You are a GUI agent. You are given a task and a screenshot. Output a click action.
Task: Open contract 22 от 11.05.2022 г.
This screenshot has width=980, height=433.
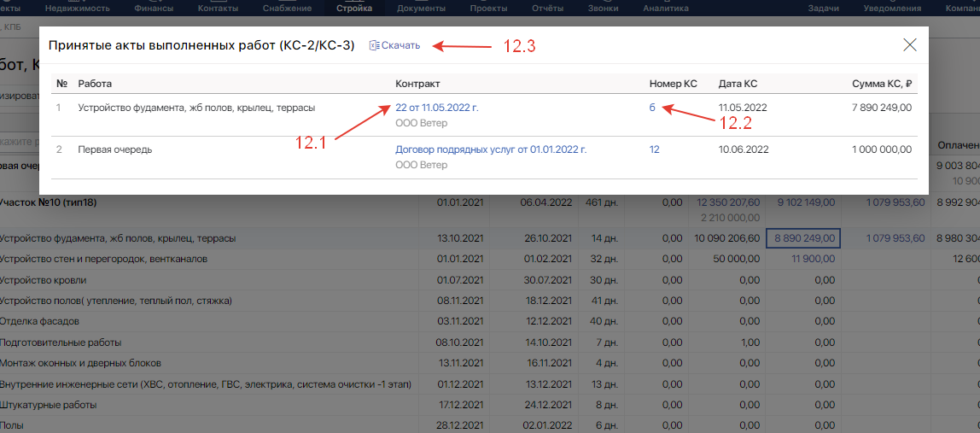pyautogui.click(x=437, y=108)
